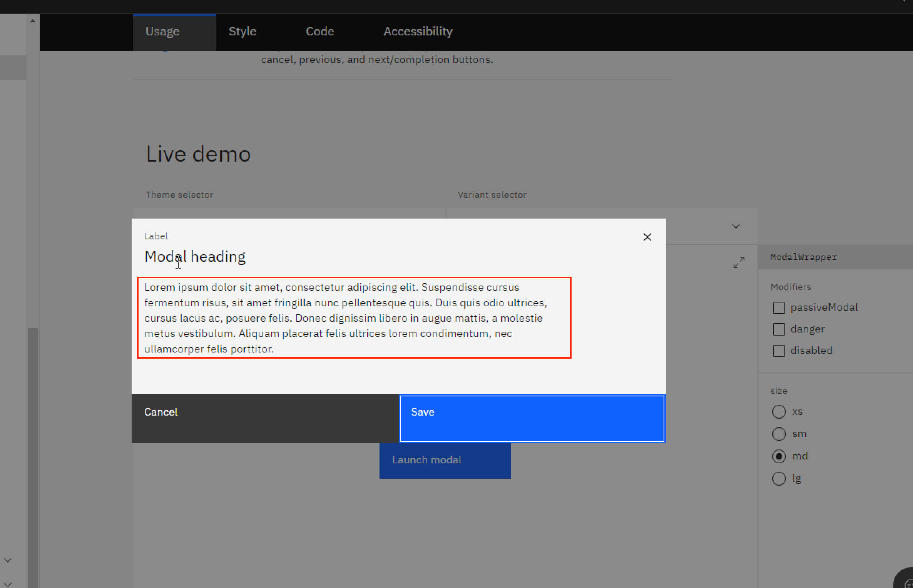Click the Modal heading text
Viewport: 913px width, 588px height.
click(195, 257)
